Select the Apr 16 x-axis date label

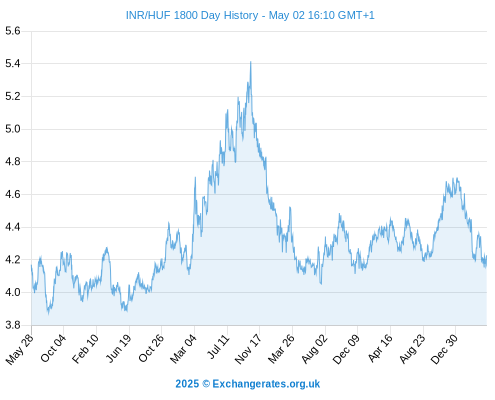(x=380, y=348)
